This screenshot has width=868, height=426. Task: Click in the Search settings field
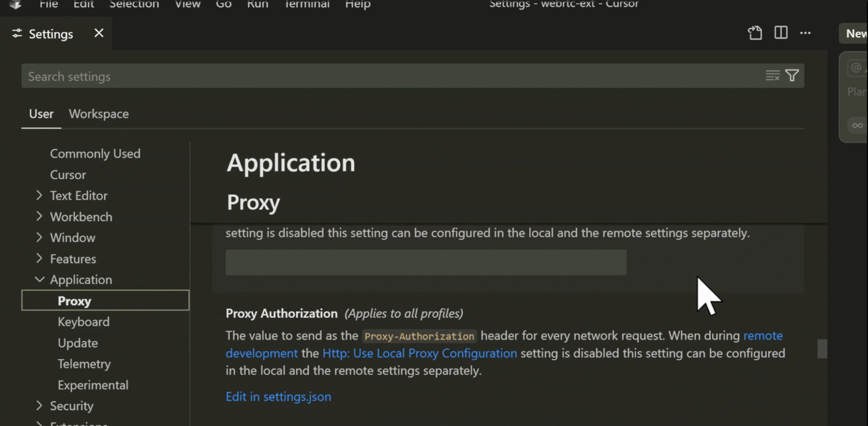pos(390,76)
